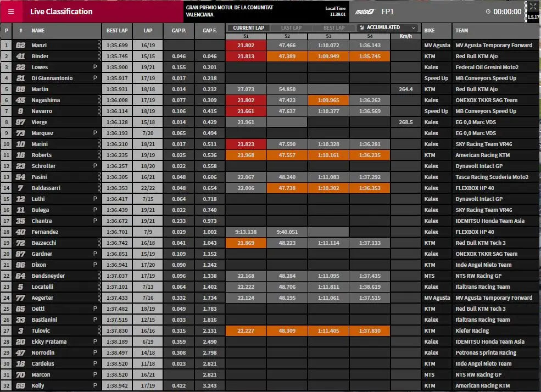This screenshot has width=541, height=392.
Task: Click team name Kiefer Racing
Action: coord(472,331)
